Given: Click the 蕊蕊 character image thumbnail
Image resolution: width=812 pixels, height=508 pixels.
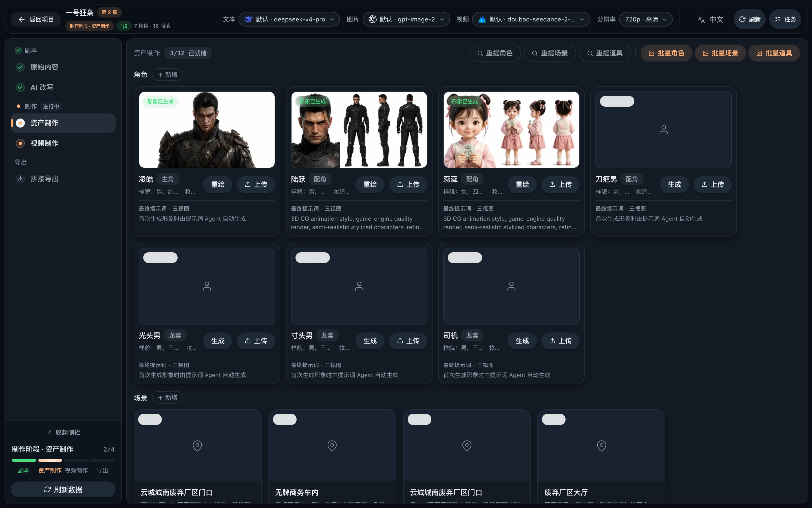Looking at the screenshot, I should (x=511, y=130).
